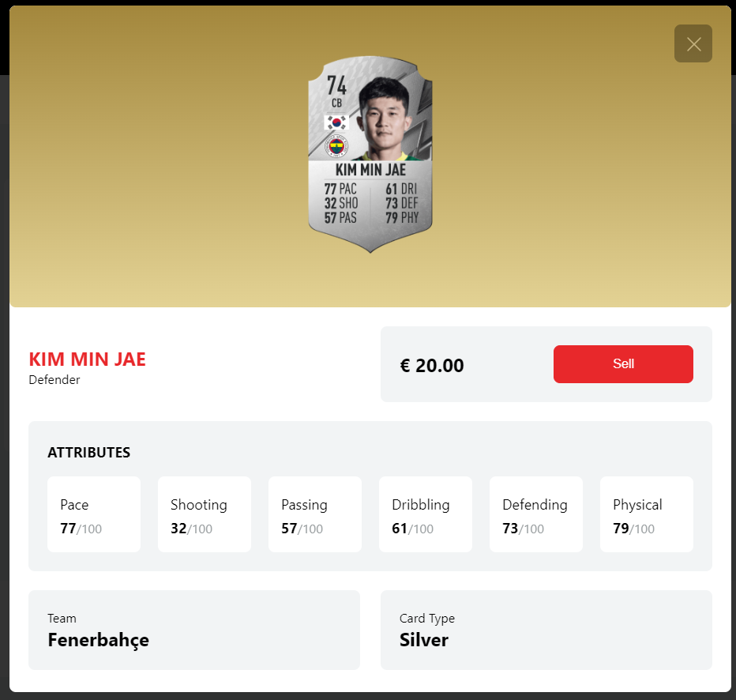Click the ATTRIBUTES section header
The height and width of the screenshot is (700, 736).
coord(88,453)
